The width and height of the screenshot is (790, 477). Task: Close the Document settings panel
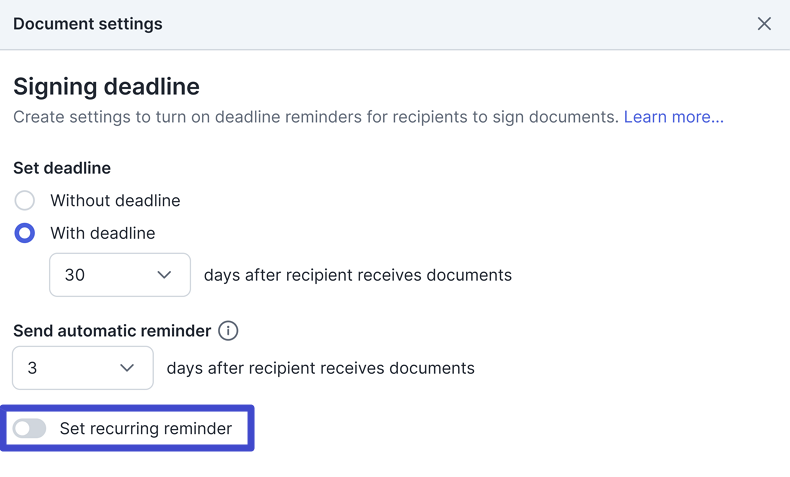pos(764,23)
